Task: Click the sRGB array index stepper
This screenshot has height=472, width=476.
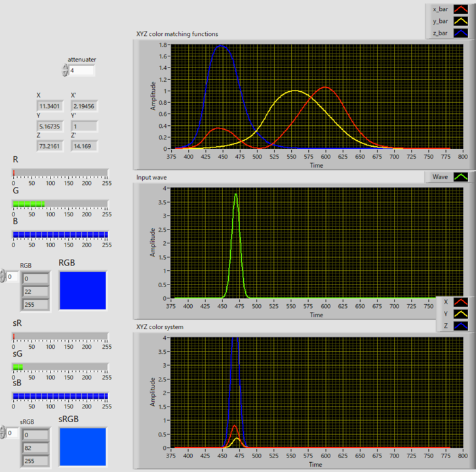Action: (x=4, y=433)
